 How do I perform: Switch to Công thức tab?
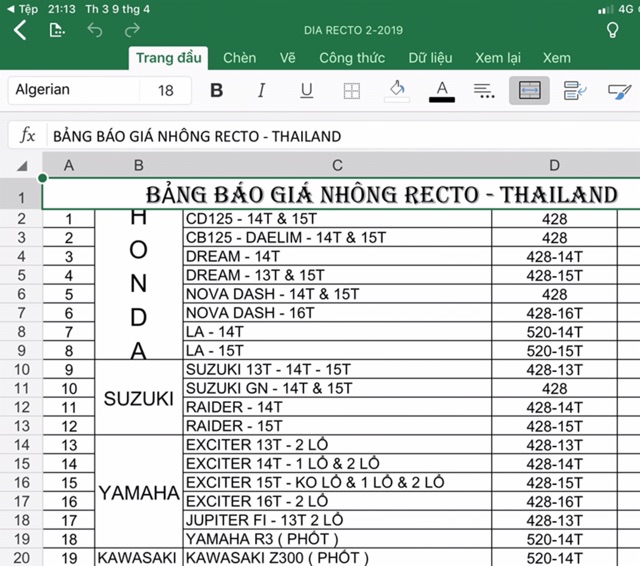tap(352, 58)
